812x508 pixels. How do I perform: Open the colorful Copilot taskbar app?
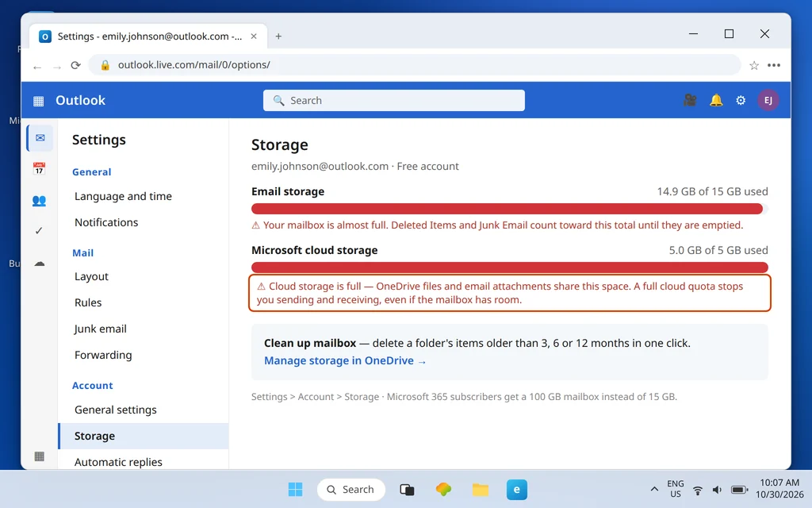coord(443,489)
